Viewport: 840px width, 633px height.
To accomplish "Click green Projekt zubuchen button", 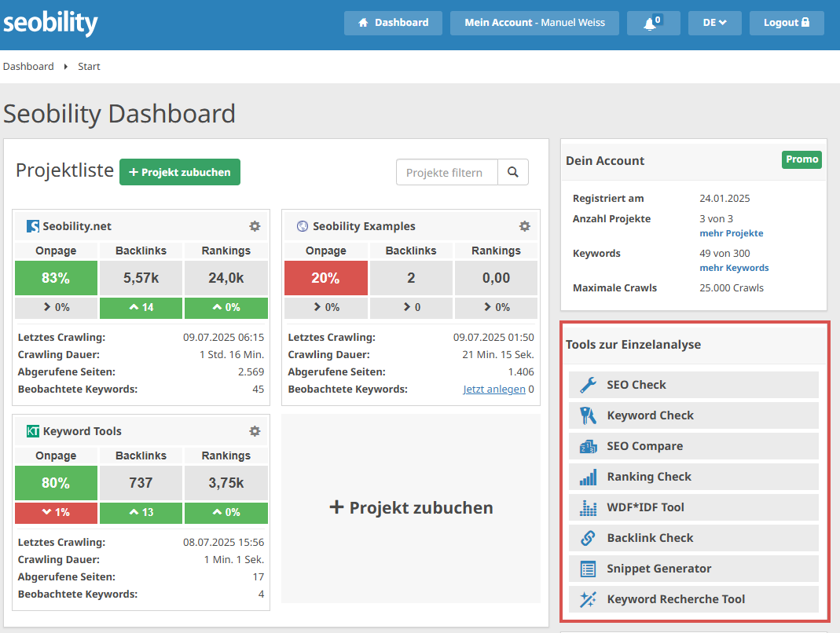I will 180,172.
